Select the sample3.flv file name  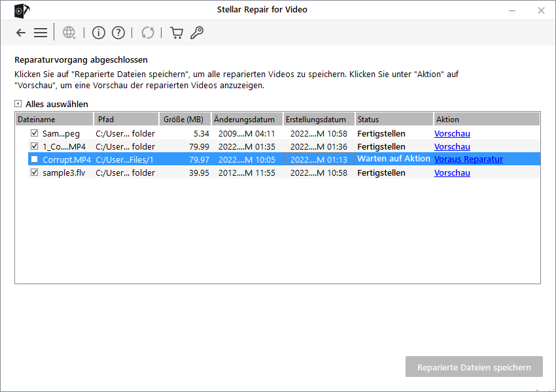[64, 172]
